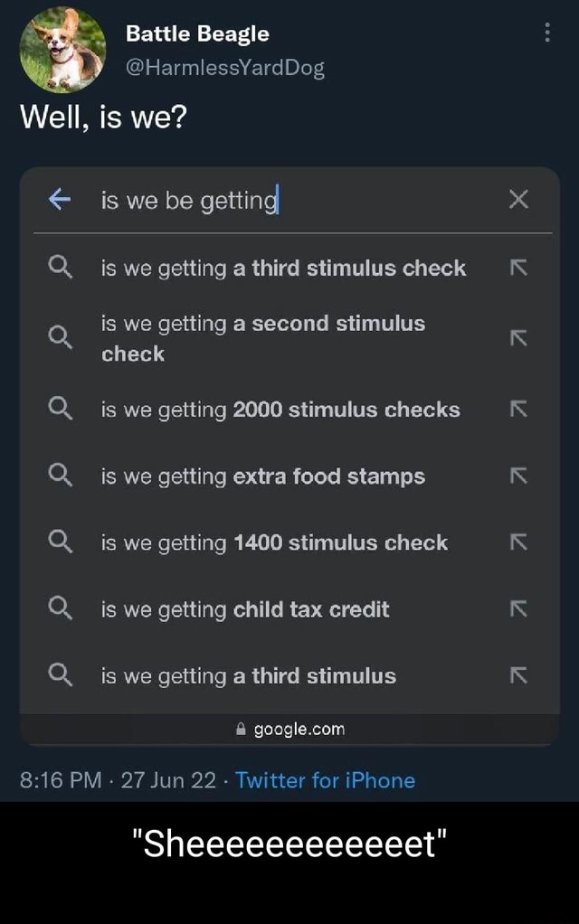579x924 pixels.
Task: Click the 'is we be getting' search field
Action: (x=271, y=200)
